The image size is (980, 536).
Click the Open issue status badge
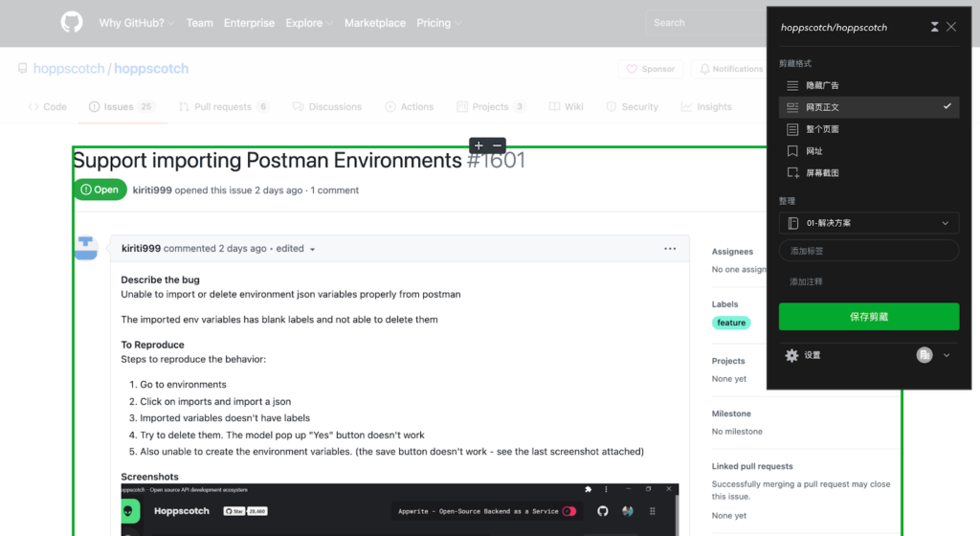[x=100, y=190]
